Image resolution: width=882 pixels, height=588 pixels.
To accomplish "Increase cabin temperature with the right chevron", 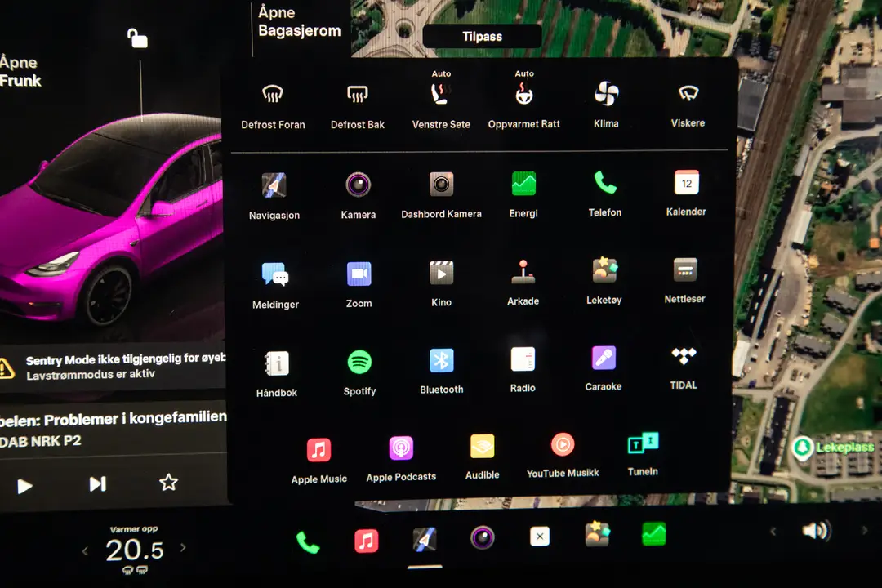I will [183, 549].
